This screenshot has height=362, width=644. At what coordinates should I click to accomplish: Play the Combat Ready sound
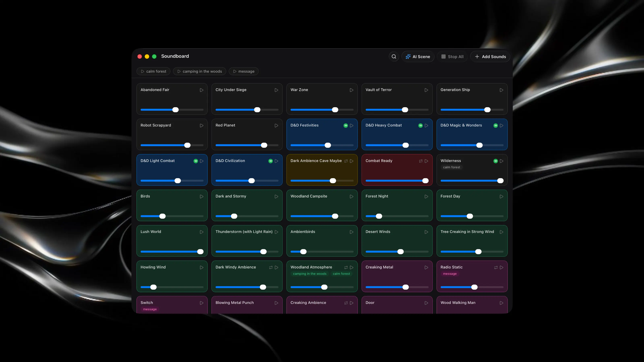pos(426,161)
